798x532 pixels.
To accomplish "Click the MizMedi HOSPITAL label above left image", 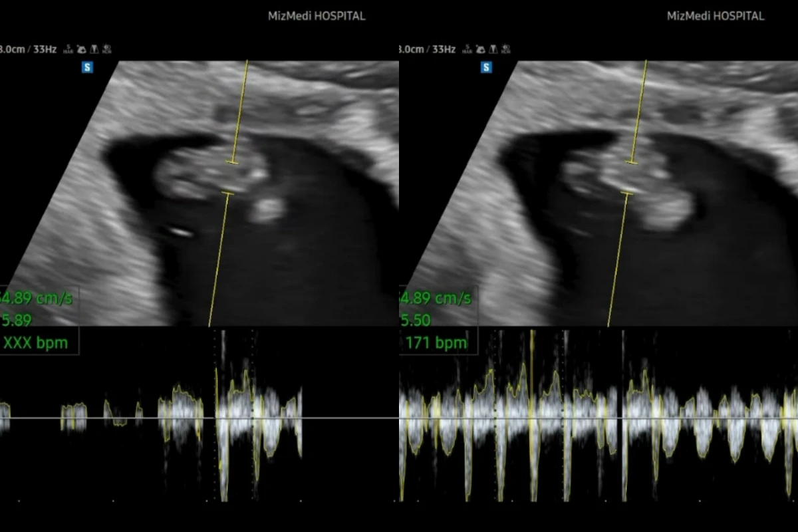I will tap(317, 16).
